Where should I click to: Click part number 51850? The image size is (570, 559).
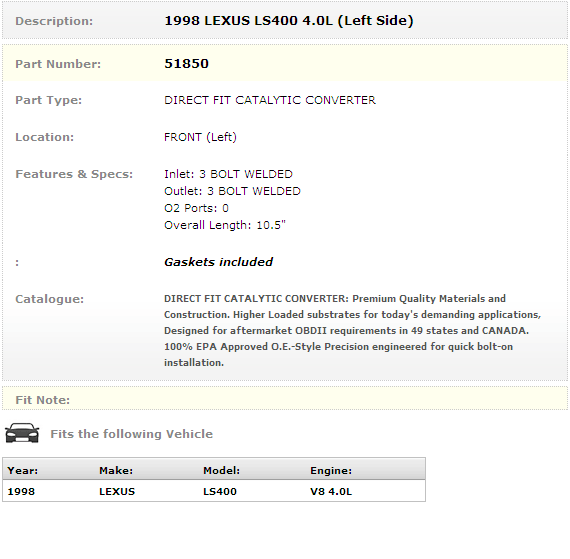186,64
